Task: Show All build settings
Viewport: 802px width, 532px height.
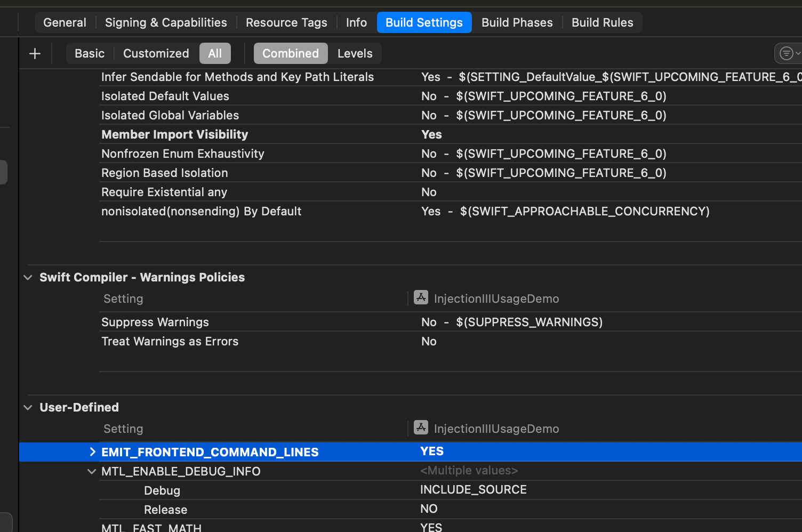Action: pos(215,53)
